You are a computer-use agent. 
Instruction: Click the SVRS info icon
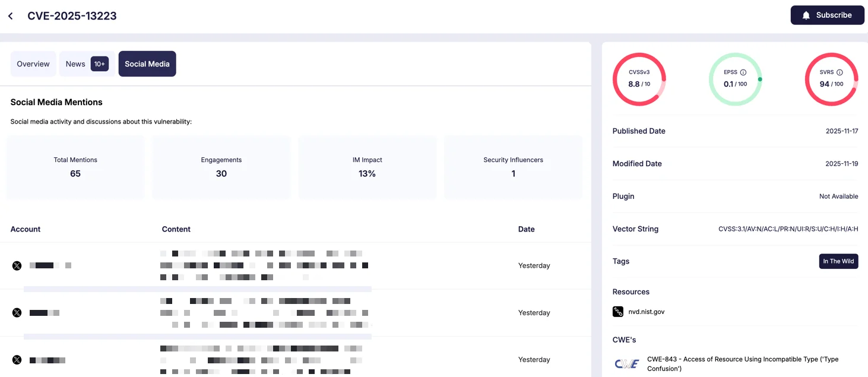point(840,72)
